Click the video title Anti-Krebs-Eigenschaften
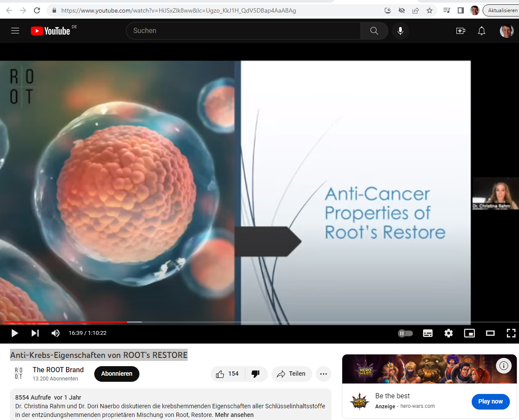This screenshot has width=519, height=420. (99, 355)
